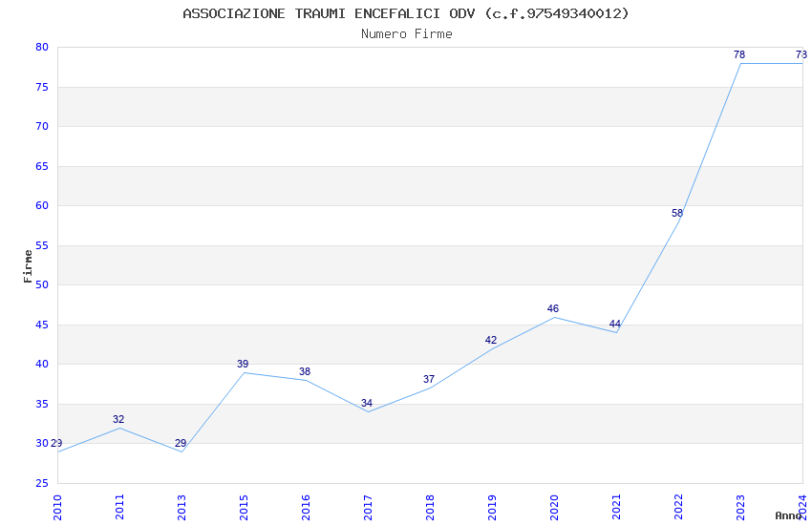
Task: Click the 58 data point label
Action: pyautogui.click(x=677, y=213)
